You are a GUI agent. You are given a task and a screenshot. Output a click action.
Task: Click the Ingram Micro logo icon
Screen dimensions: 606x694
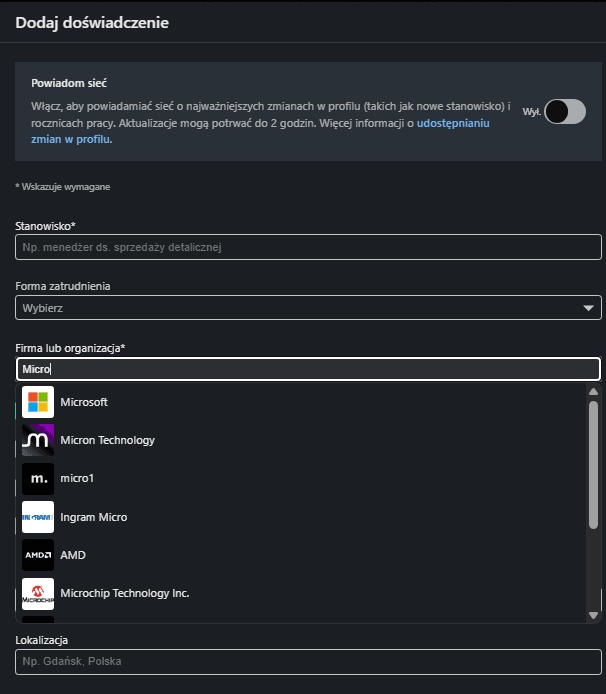point(38,517)
